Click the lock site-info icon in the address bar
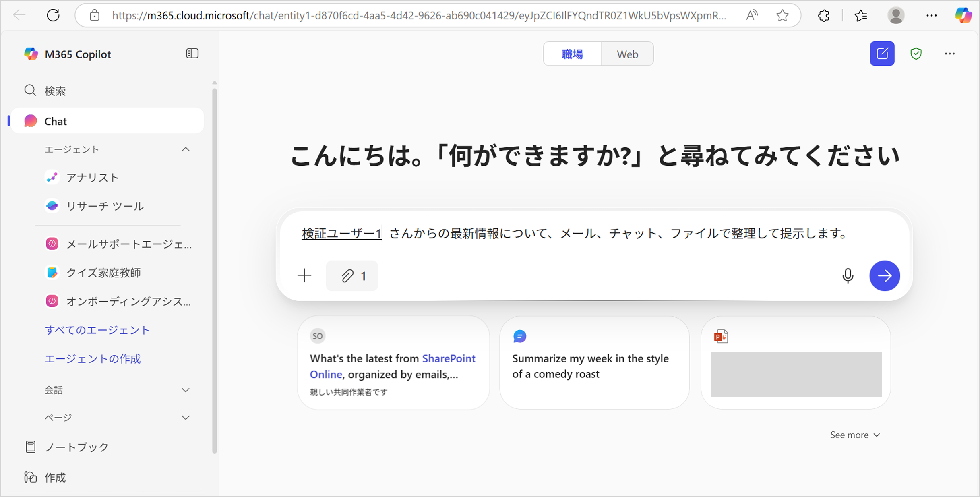This screenshot has height=497, width=980. pos(94,15)
